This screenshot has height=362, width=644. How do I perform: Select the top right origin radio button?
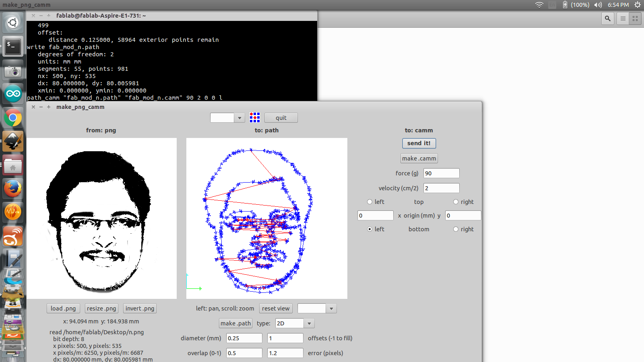pyautogui.click(x=456, y=202)
